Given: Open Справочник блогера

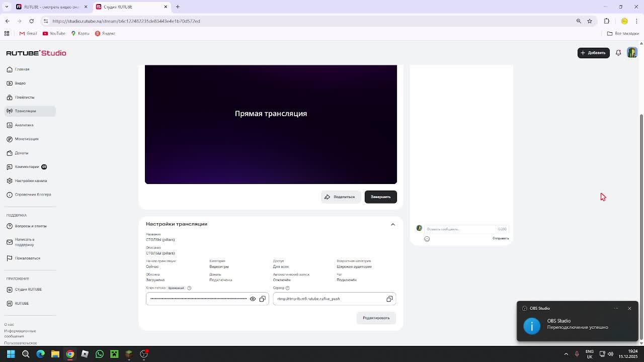Looking at the screenshot, I should click(29, 195).
